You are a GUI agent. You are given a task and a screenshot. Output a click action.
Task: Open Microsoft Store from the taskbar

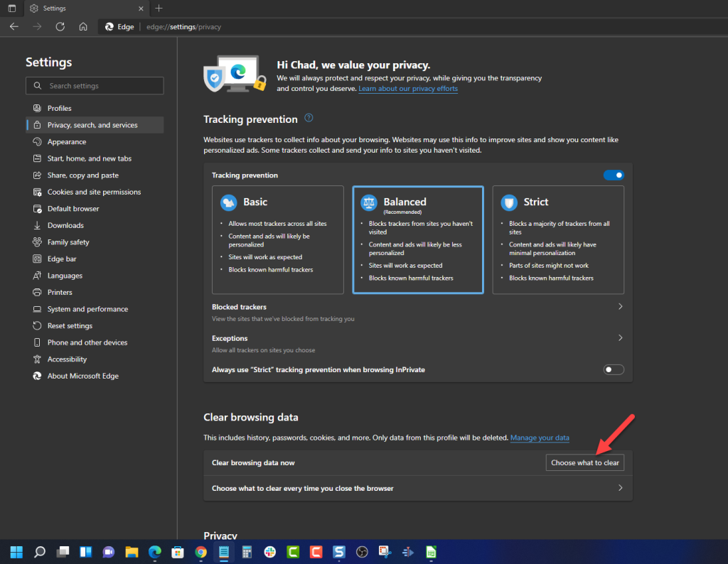coord(177,552)
